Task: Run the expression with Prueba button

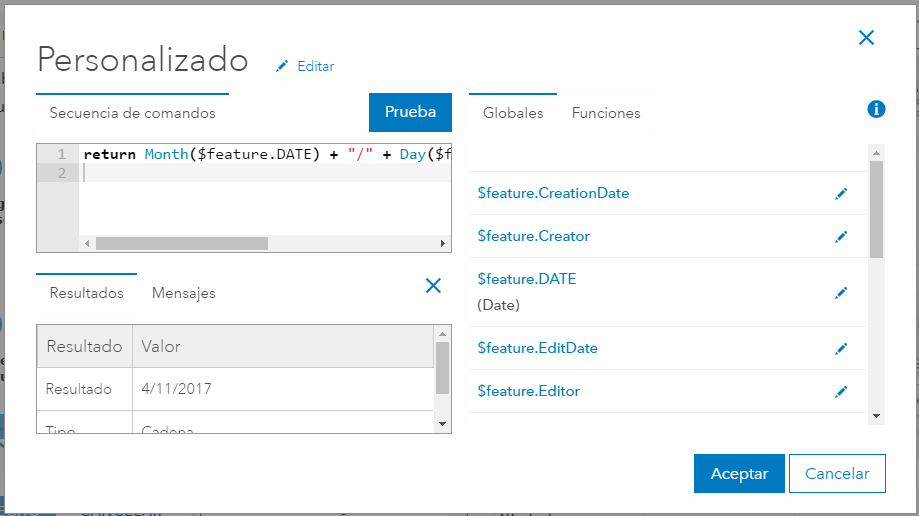Action: (410, 112)
